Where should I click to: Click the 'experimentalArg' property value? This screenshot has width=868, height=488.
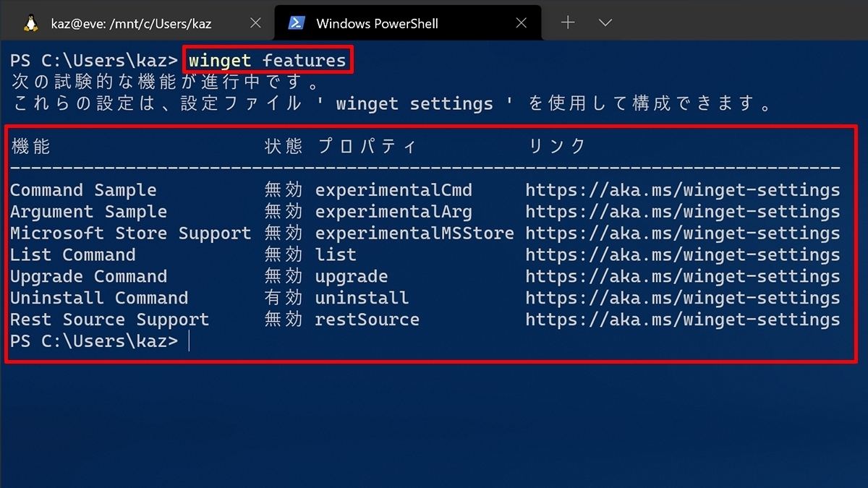(x=393, y=212)
